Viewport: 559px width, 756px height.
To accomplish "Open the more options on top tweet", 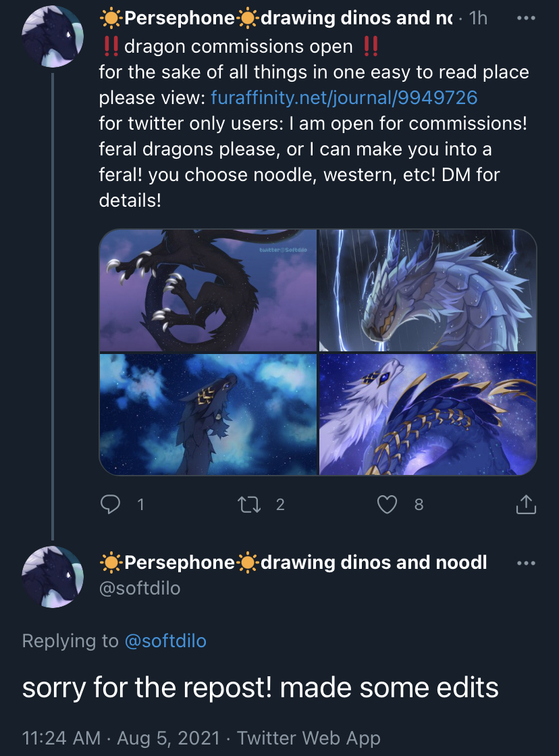I will 526,18.
